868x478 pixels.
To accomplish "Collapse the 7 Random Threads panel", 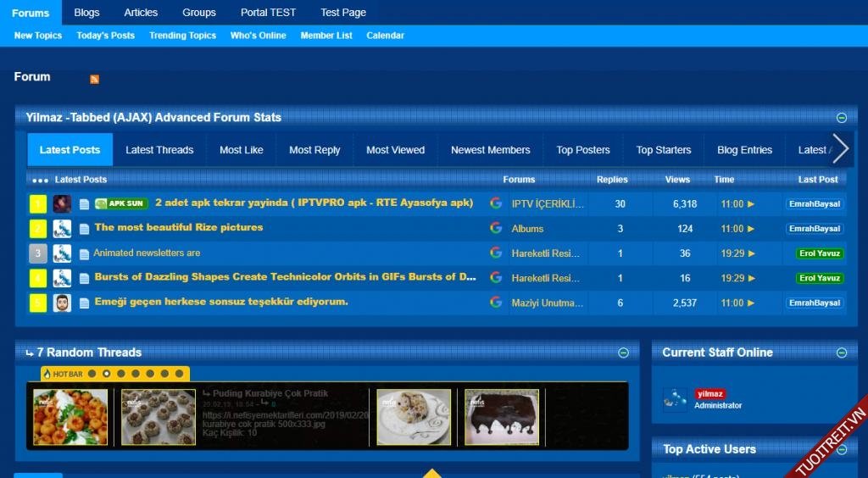I will [623, 353].
